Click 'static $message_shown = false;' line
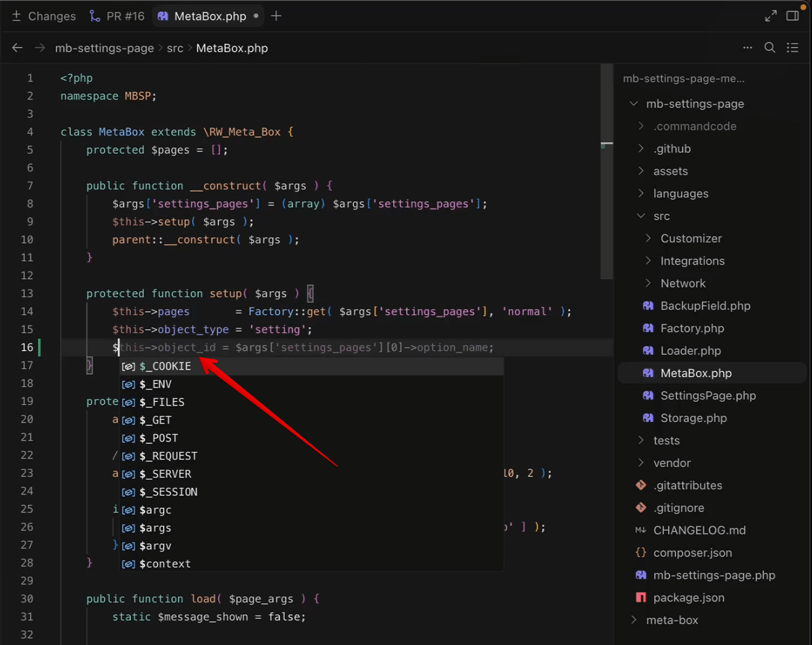This screenshot has width=812, height=645. pyautogui.click(x=209, y=617)
